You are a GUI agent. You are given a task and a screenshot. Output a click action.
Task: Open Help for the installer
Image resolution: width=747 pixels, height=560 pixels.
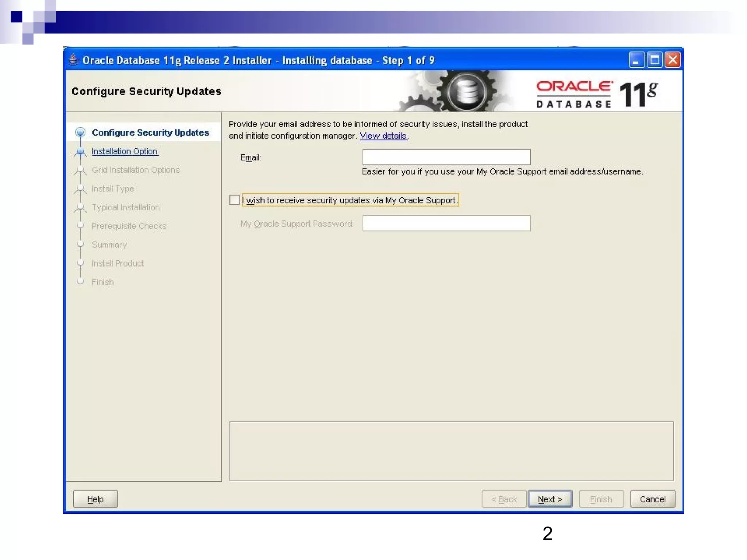95,499
